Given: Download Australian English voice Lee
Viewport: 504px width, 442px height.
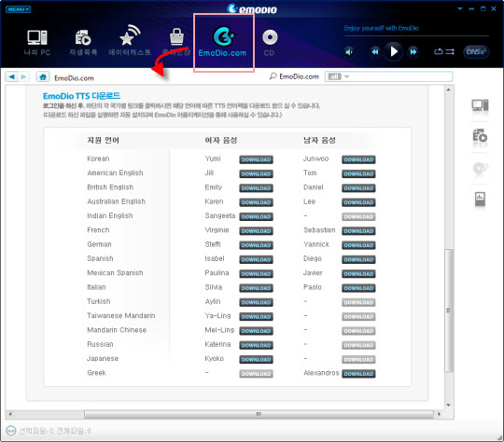Looking at the screenshot, I should [358, 202].
